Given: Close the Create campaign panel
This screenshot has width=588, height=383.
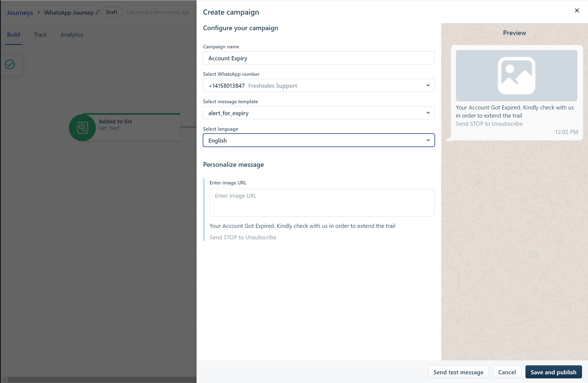Looking at the screenshot, I should point(577,11).
